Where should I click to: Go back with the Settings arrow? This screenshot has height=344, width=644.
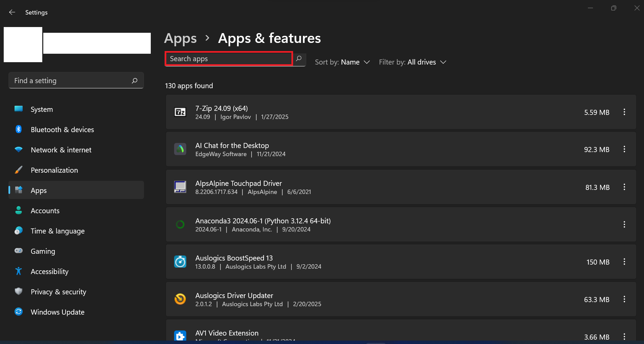tap(12, 12)
